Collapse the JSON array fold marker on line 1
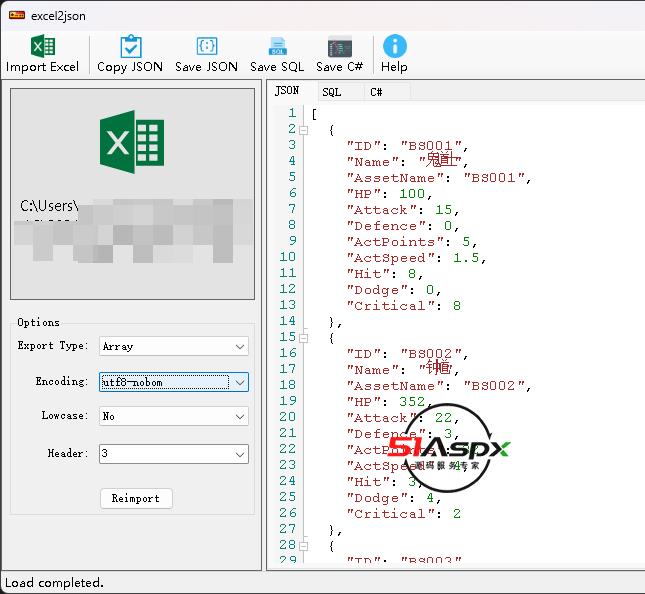This screenshot has width=645, height=594. pos(303,113)
